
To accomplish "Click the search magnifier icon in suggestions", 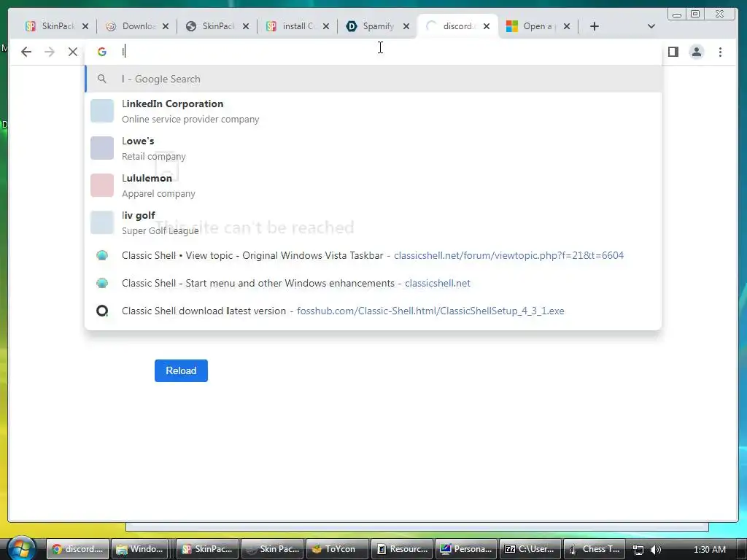I will (x=102, y=79).
